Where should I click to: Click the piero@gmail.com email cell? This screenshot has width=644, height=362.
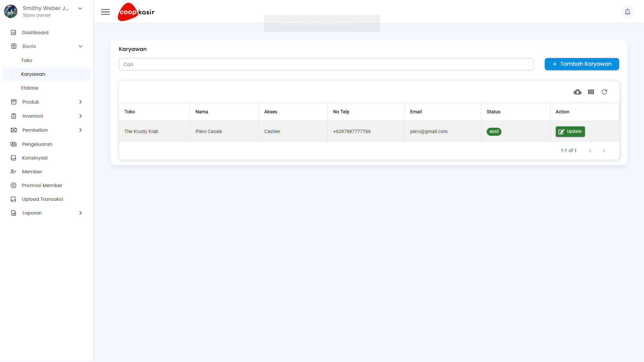(443, 131)
